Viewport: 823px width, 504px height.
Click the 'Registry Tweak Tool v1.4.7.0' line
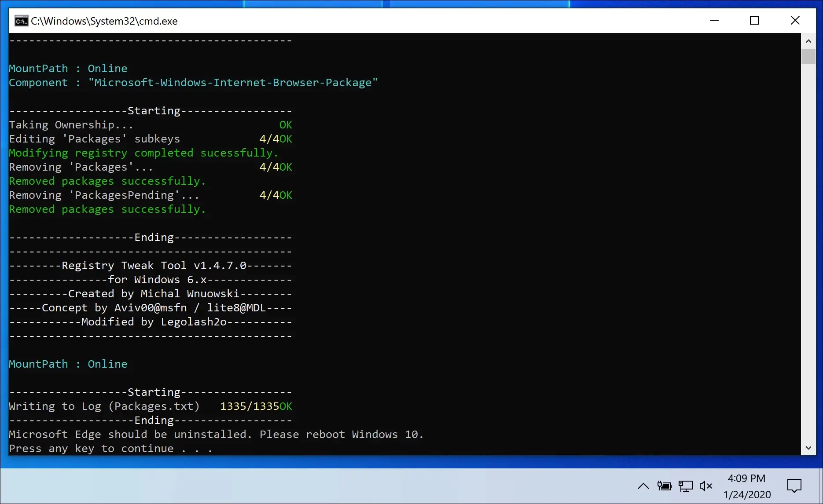[151, 266]
